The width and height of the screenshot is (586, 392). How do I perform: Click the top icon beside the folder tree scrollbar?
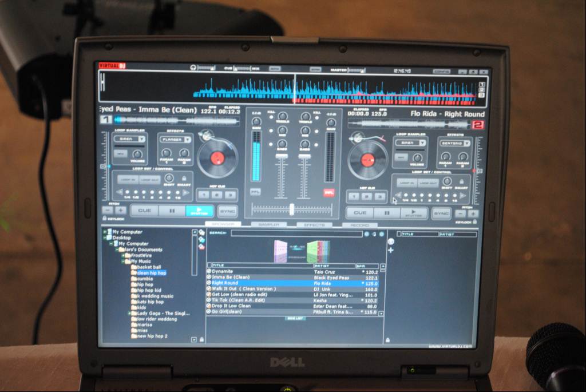coord(201,232)
